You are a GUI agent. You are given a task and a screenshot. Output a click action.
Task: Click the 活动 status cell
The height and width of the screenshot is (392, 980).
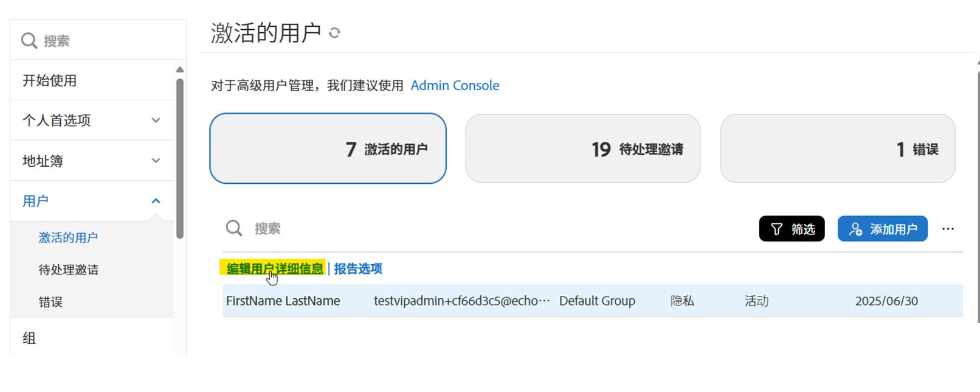coord(757,301)
